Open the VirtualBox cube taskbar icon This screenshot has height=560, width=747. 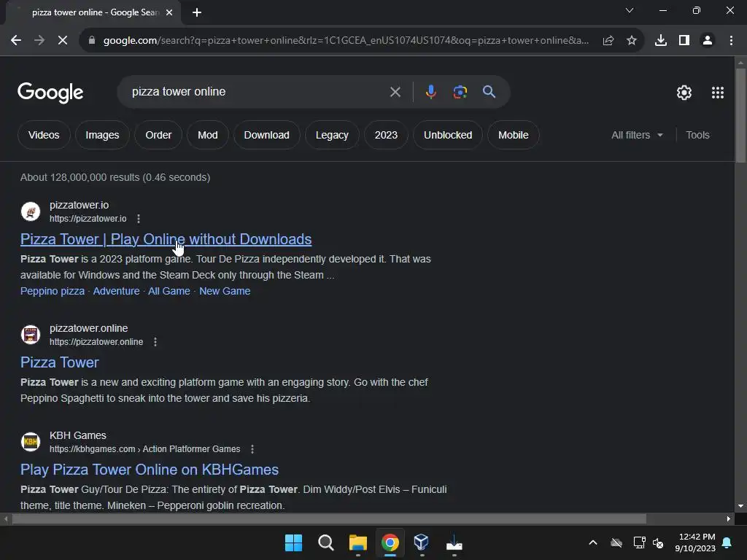pos(422,542)
